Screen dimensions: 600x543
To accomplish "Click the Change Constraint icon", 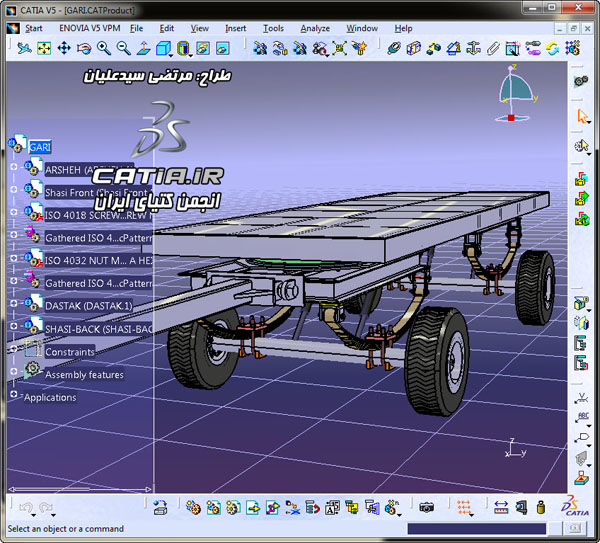I will click(553, 49).
